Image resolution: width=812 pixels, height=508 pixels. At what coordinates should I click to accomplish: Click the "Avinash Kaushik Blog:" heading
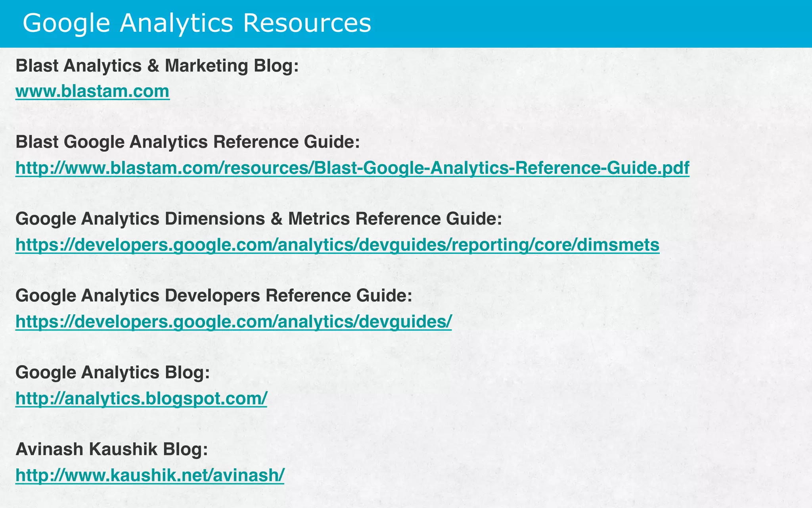click(x=111, y=449)
